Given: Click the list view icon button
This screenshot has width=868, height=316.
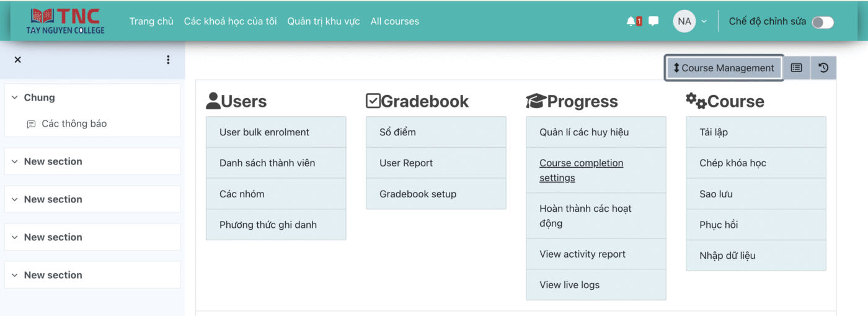Looking at the screenshot, I should coord(797,68).
